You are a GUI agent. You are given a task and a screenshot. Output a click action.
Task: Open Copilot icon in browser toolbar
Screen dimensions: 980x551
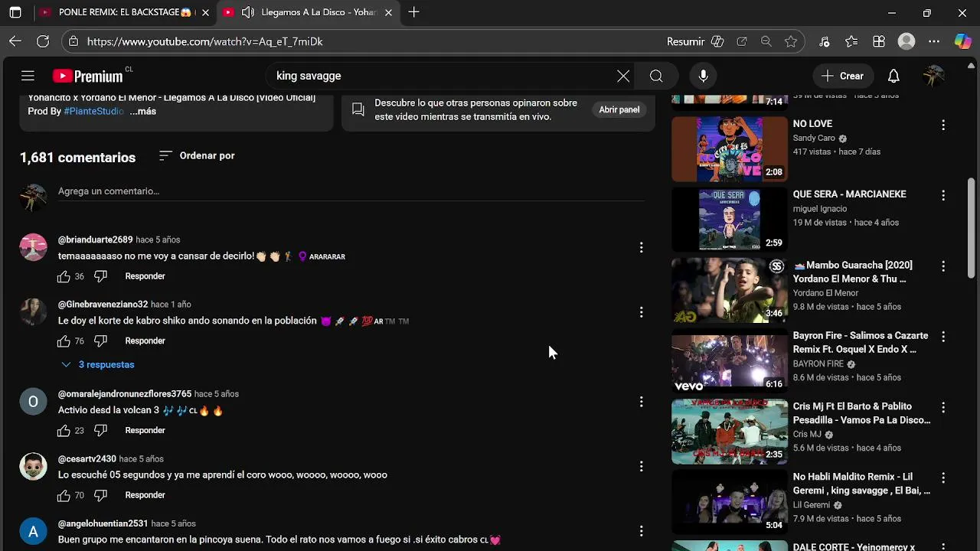coord(962,41)
